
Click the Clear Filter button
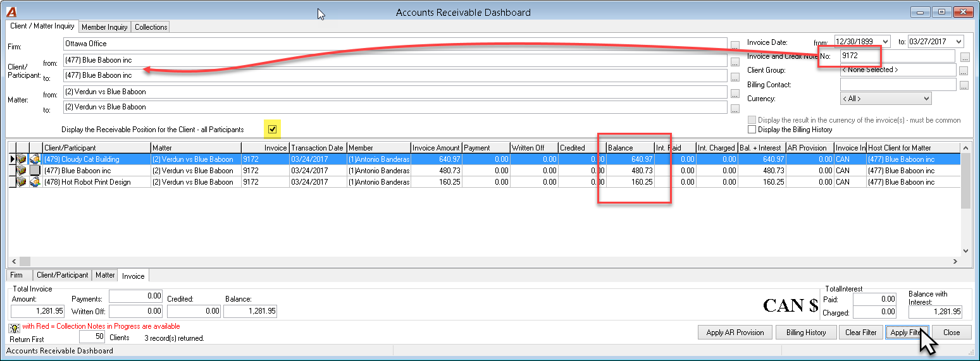[861, 332]
